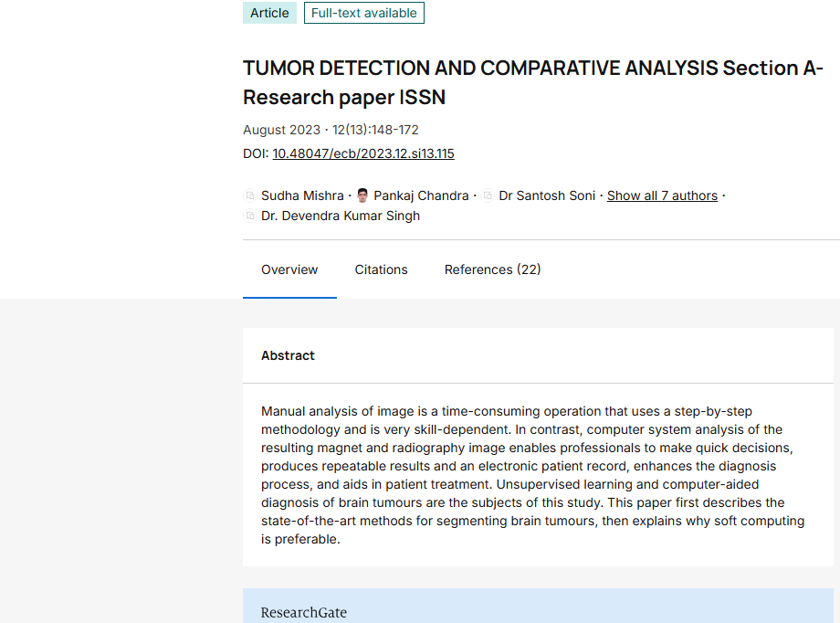The image size is (840, 623).
Task: Click the ResearchGate label in the blue banner
Action: pos(303,612)
